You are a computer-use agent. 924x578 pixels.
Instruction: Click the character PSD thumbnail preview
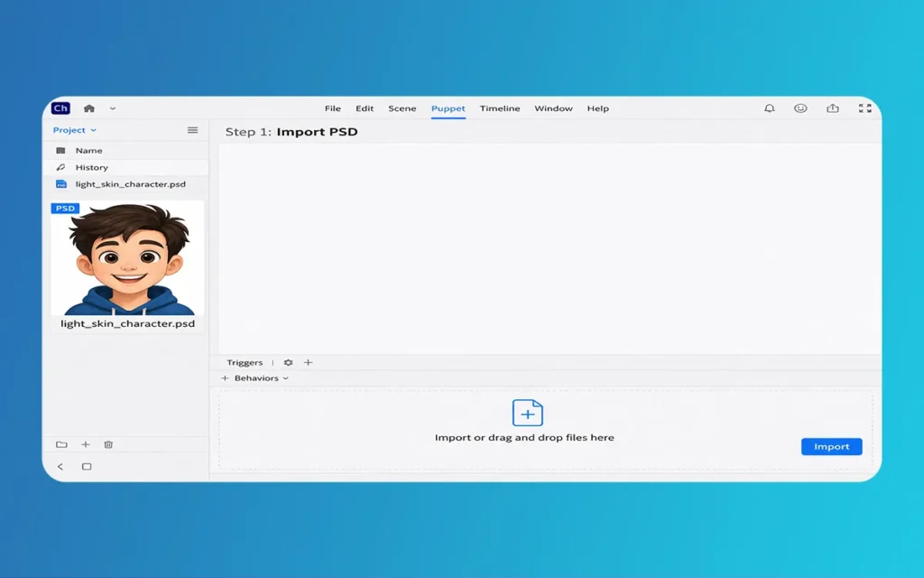[127, 258]
